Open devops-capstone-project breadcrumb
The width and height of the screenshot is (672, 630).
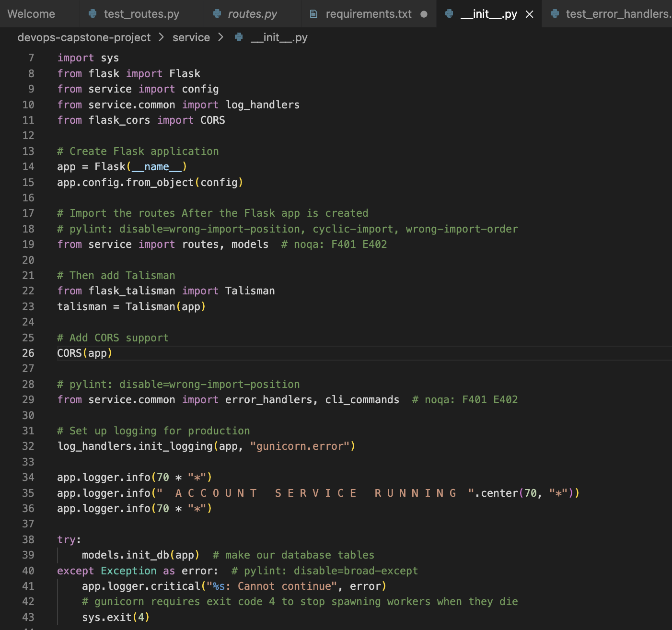tap(84, 37)
